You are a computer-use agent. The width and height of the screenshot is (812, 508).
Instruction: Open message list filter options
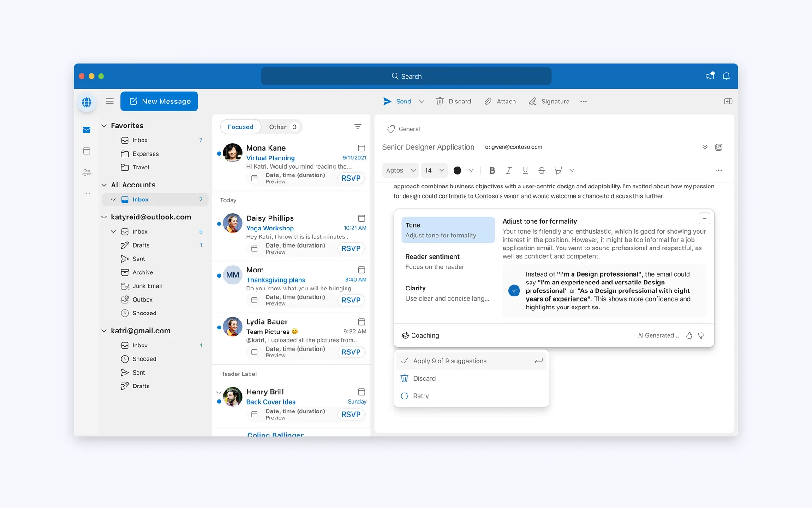coord(358,127)
